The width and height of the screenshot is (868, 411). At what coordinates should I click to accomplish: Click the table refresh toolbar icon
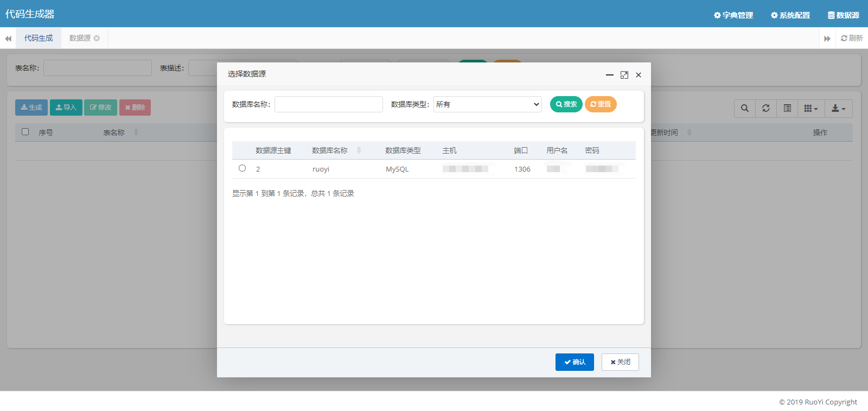click(766, 109)
